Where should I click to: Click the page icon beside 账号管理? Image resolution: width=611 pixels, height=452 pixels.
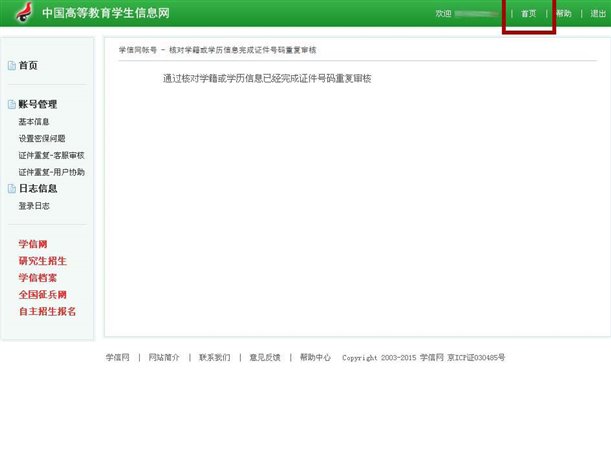click(x=12, y=104)
